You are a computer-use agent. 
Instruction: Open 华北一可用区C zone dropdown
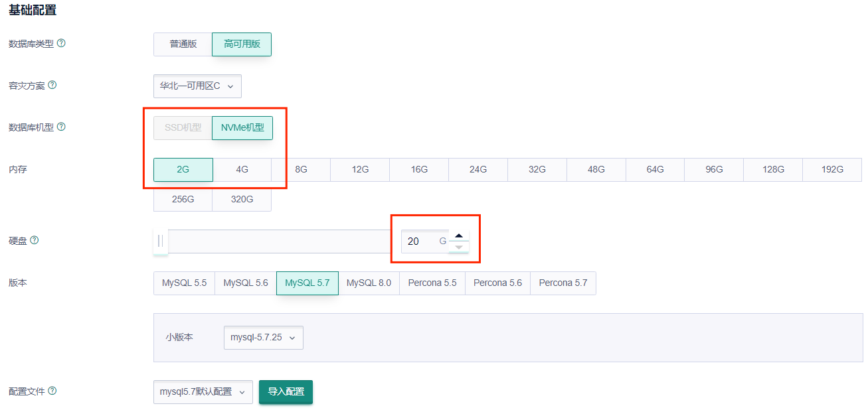[x=197, y=86]
